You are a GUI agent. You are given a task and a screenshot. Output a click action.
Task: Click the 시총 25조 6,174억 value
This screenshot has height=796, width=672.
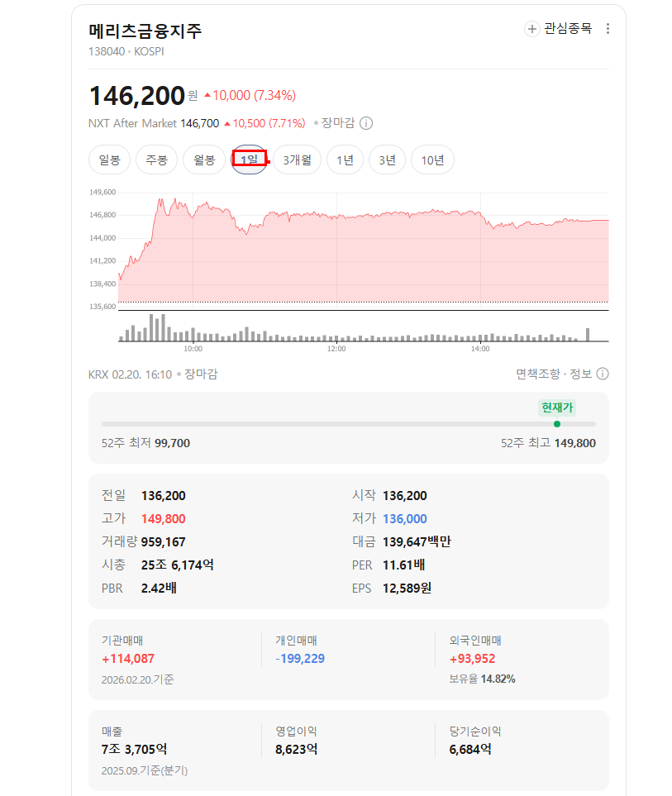[x=177, y=565]
